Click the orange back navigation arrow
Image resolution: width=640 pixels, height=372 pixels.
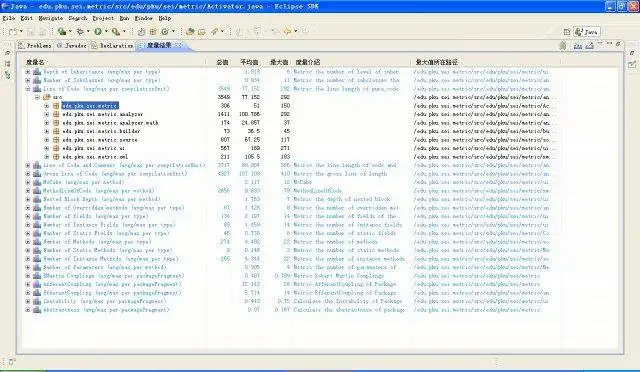287,31
